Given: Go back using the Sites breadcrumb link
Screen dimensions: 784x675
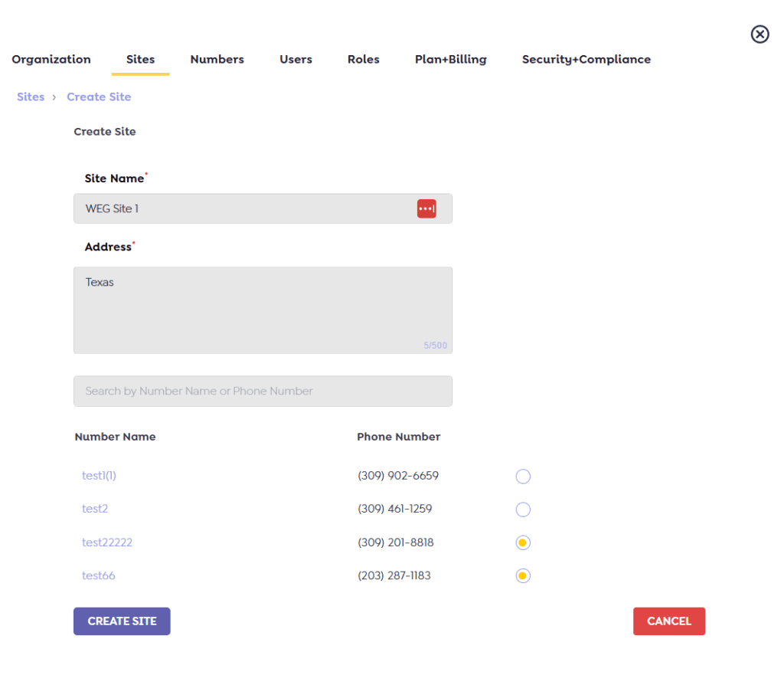Looking at the screenshot, I should 31,97.
